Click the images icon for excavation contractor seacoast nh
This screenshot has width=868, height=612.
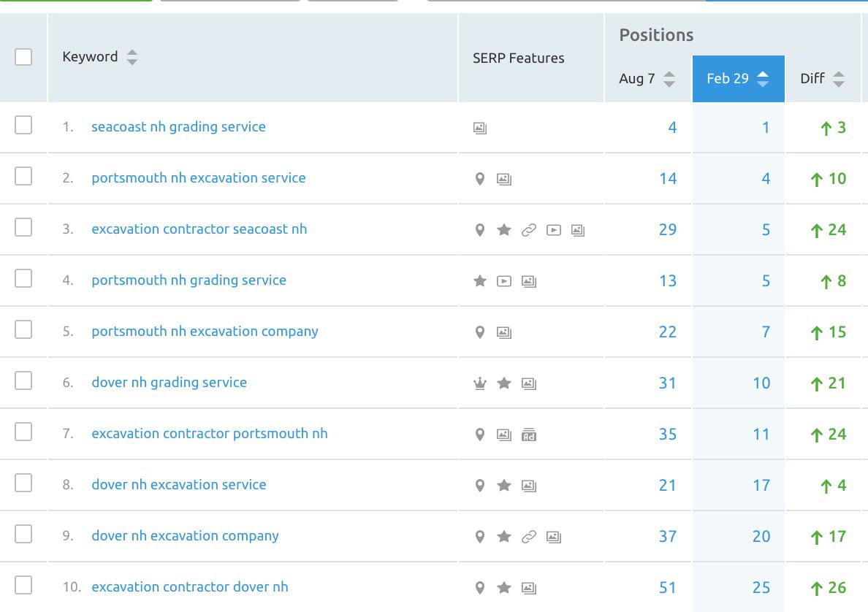click(577, 230)
